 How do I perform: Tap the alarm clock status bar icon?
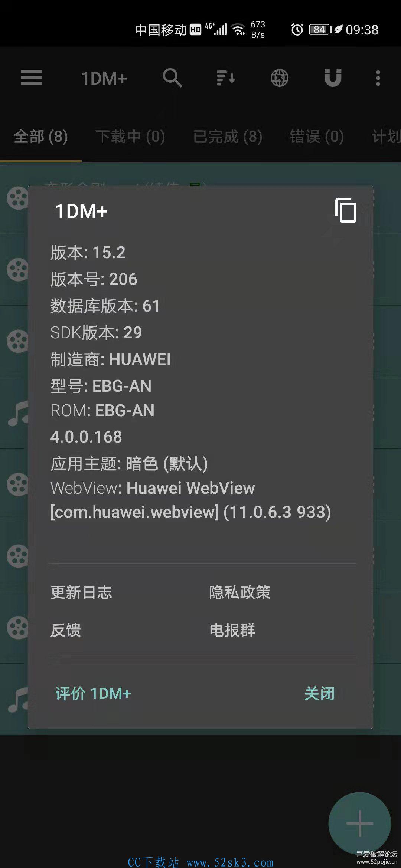click(297, 29)
